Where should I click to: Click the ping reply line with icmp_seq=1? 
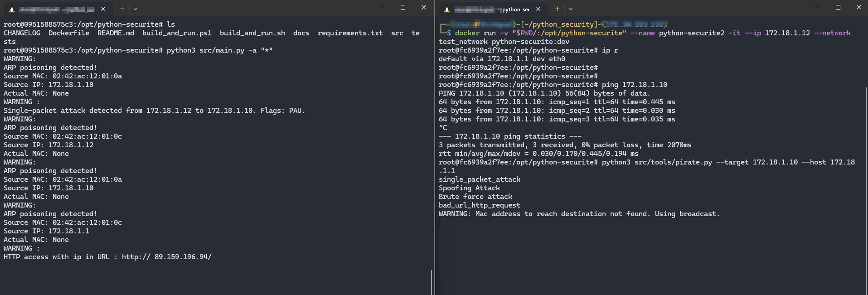click(x=557, y=102)
